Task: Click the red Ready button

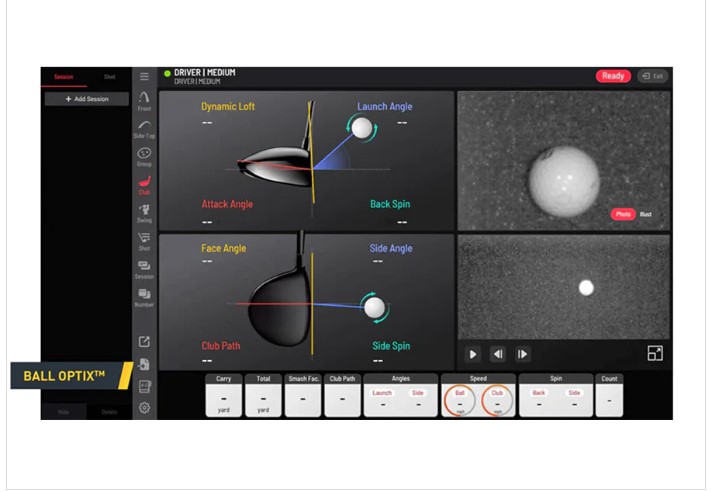Action: [613, 76]
